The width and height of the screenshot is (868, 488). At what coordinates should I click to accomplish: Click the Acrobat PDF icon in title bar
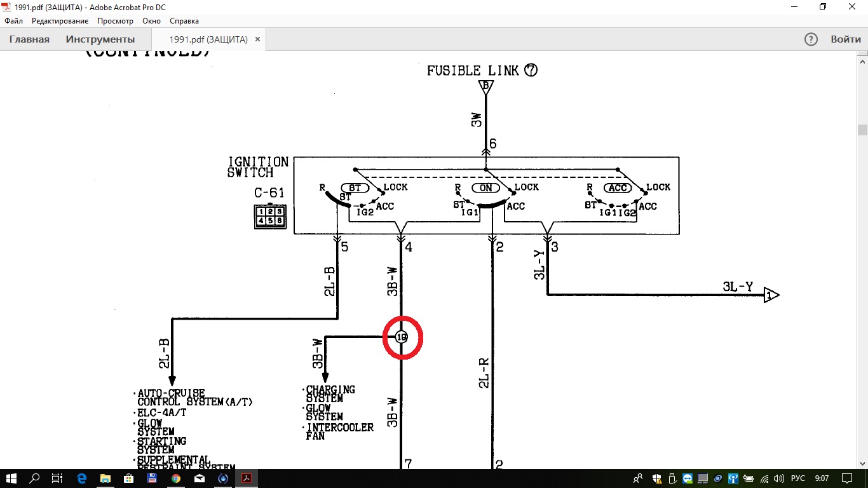pos(7,7)
